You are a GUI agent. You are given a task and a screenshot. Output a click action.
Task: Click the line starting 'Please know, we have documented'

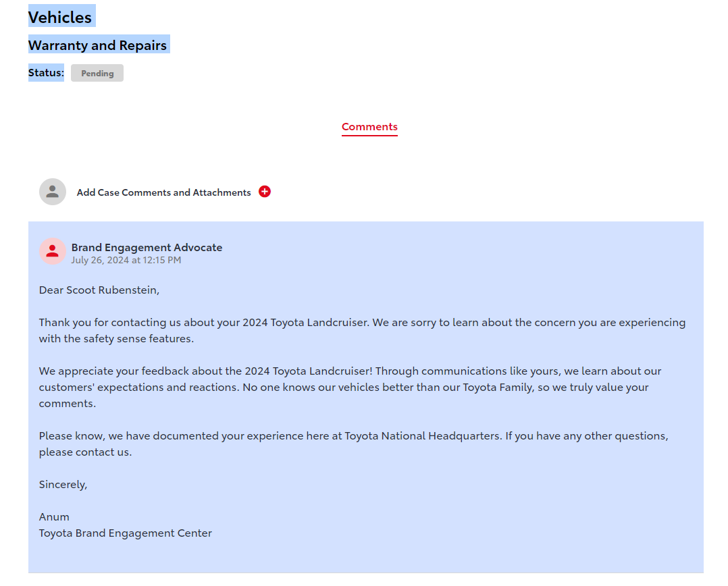click(x=354, y=436)
